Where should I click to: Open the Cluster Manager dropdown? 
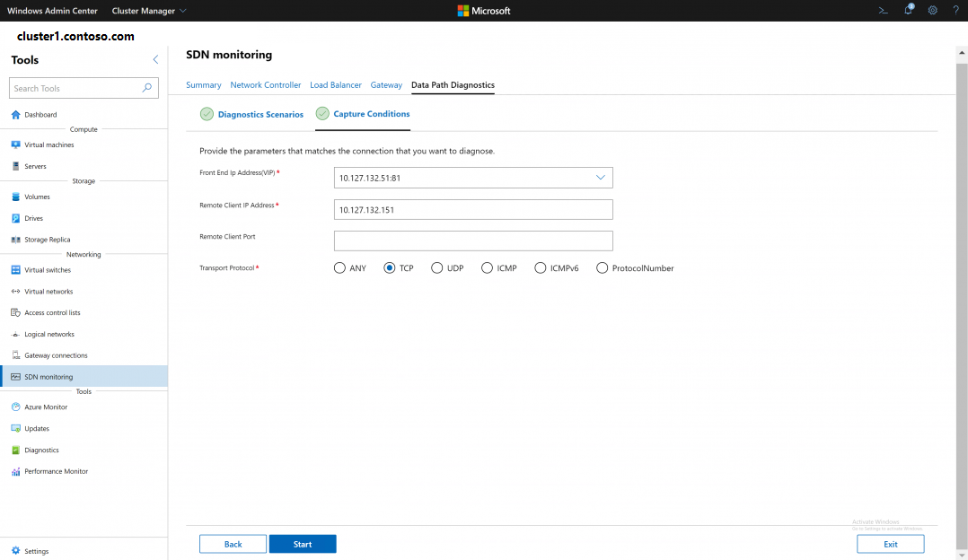coord(149,11)
